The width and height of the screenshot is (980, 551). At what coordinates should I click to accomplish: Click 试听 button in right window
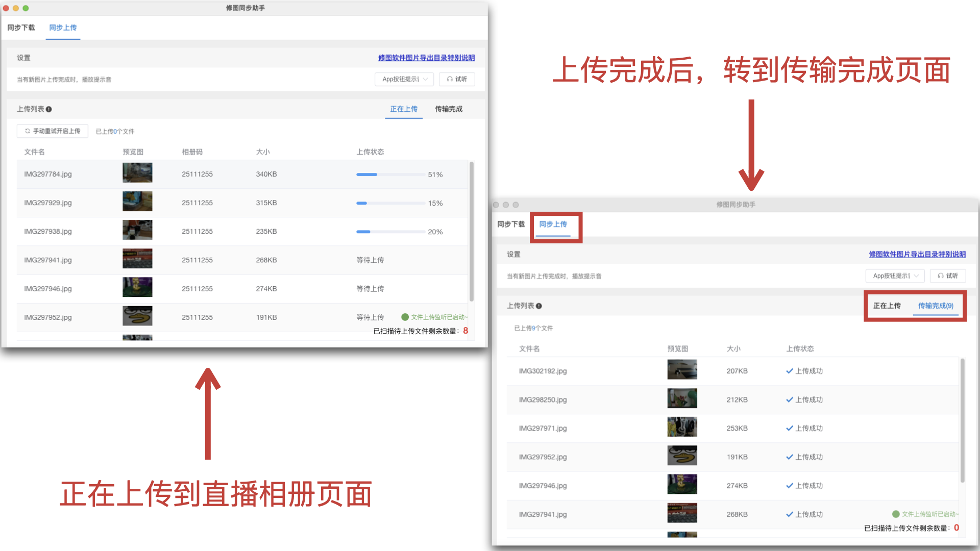pos(948,275)
